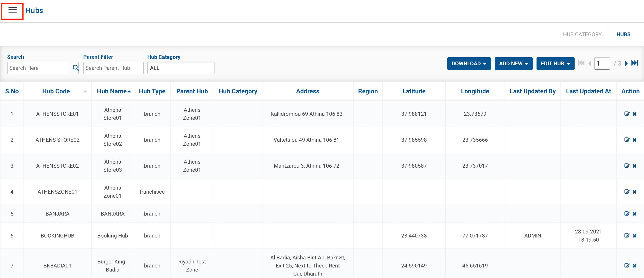Jump to the last page
644x278 pixels.
click(x=635, y=63)
